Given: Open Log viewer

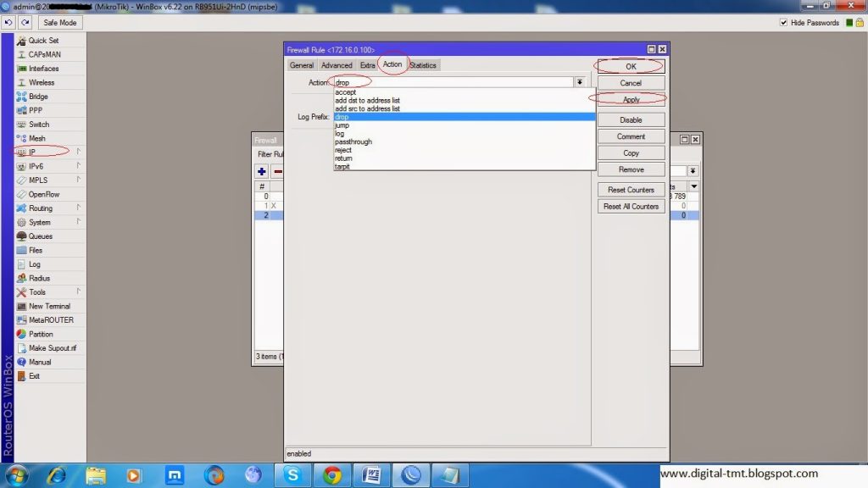Looking at the screenshot, I should tap(50, 264).
